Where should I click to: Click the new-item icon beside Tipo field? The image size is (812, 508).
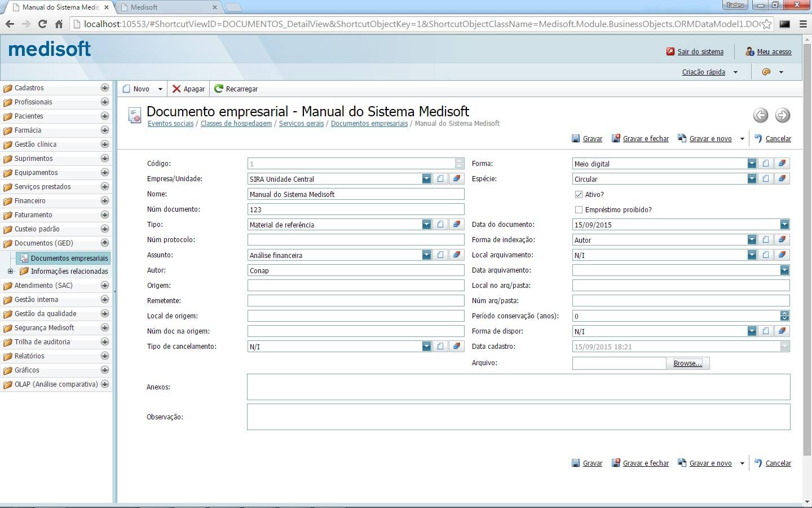pos(441,224)
